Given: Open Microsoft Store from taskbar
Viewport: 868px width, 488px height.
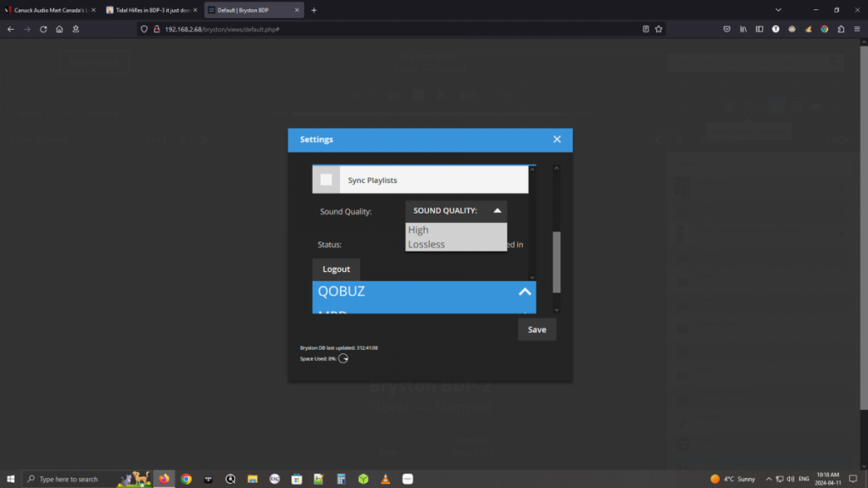Looking at the screenshot, I should click(x=297, y=480).
